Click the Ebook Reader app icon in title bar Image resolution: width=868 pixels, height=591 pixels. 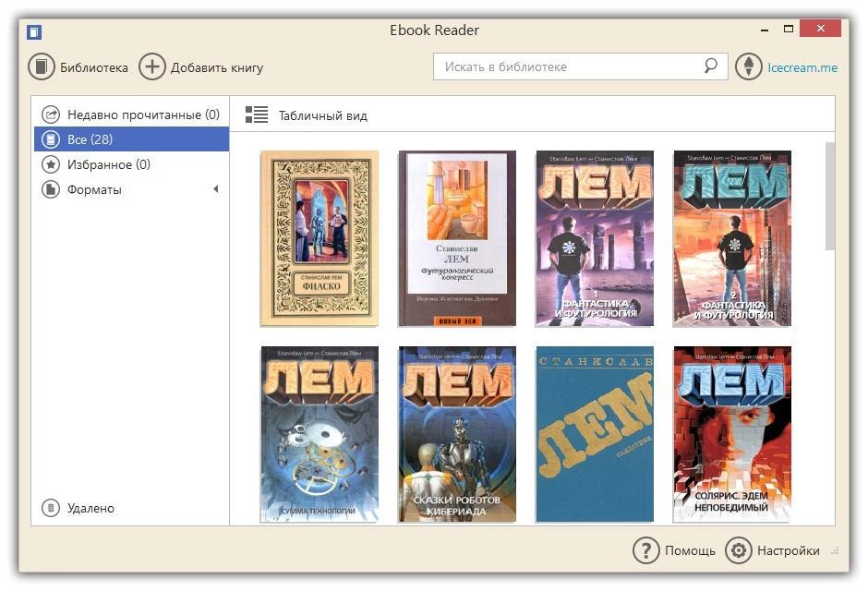click(34, 32)
